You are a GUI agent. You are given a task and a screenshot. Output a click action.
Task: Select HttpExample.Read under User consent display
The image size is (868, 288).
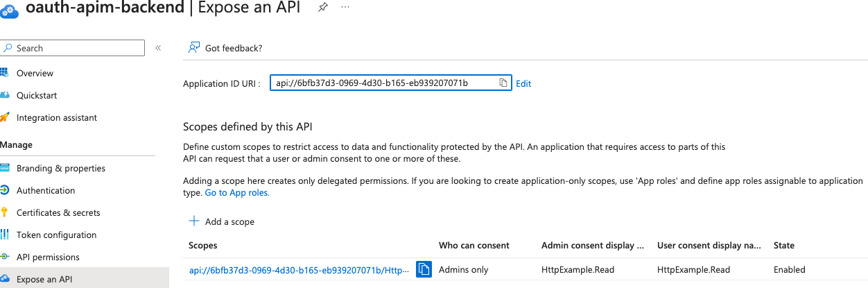pyautogui.click(x=694, y=269)
